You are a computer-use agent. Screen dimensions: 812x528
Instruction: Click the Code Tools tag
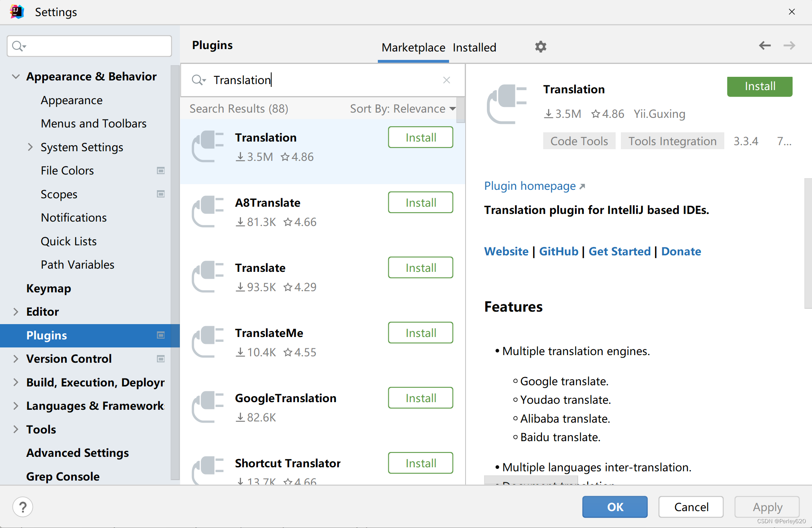pos(579,141)
